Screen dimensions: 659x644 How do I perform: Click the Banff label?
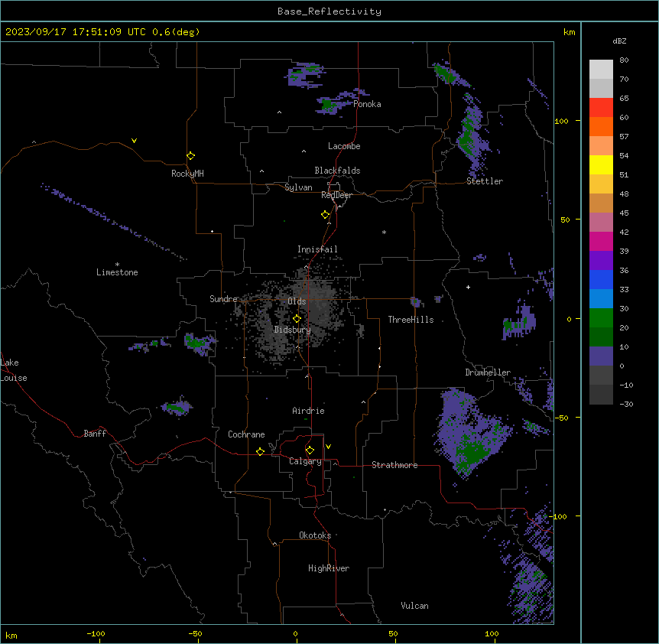click(x=95, y=434)
